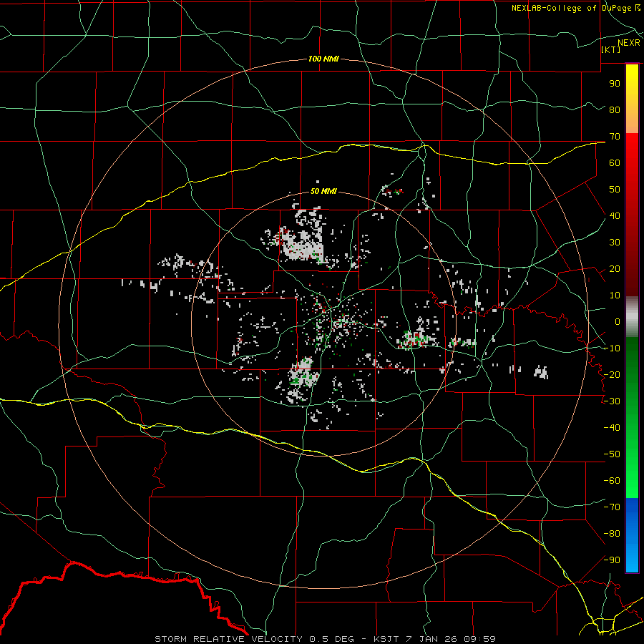The image size is (644, 644).
Task: Click the 7 JAN 26 date text
Action: pos(431,639)
